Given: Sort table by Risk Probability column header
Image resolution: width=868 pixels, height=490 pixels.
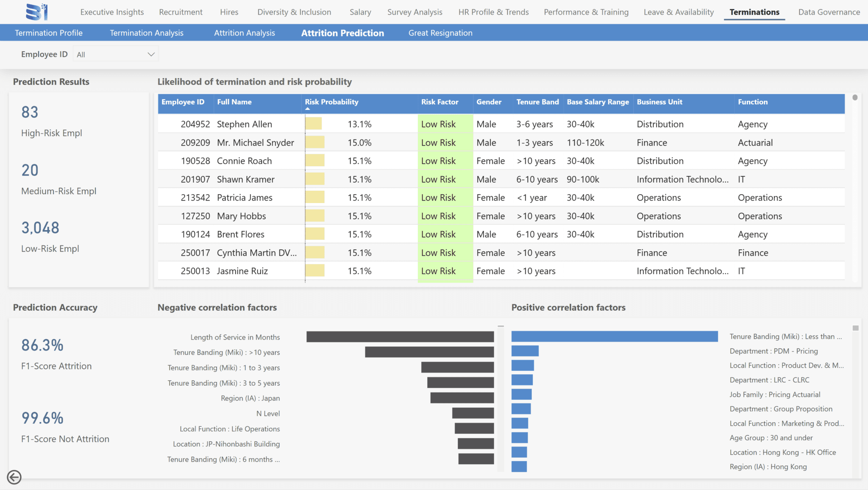Looking at the screenshot, I should 331,102.
